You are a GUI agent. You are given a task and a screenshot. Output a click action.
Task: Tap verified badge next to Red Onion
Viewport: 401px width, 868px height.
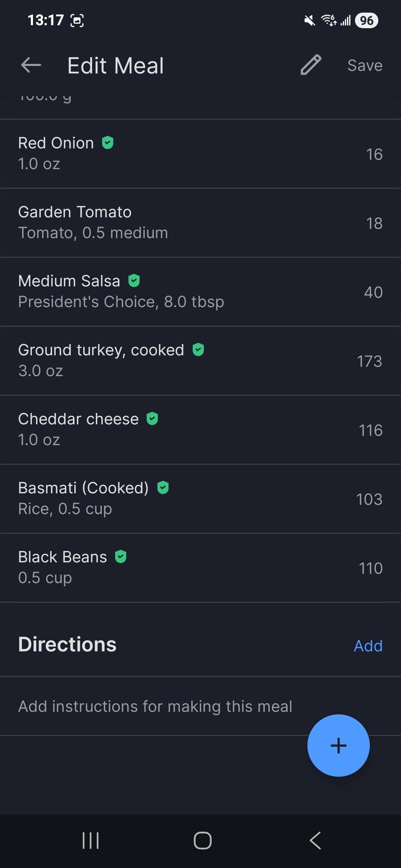tap(108, 142)
